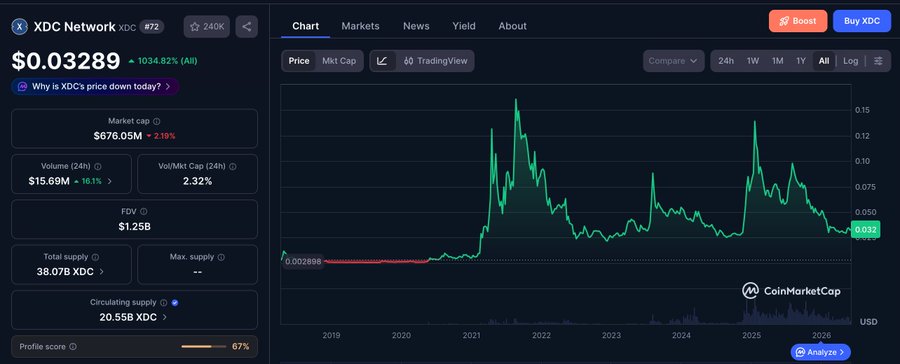Click the FDV info icon

(x=143, y=212)
